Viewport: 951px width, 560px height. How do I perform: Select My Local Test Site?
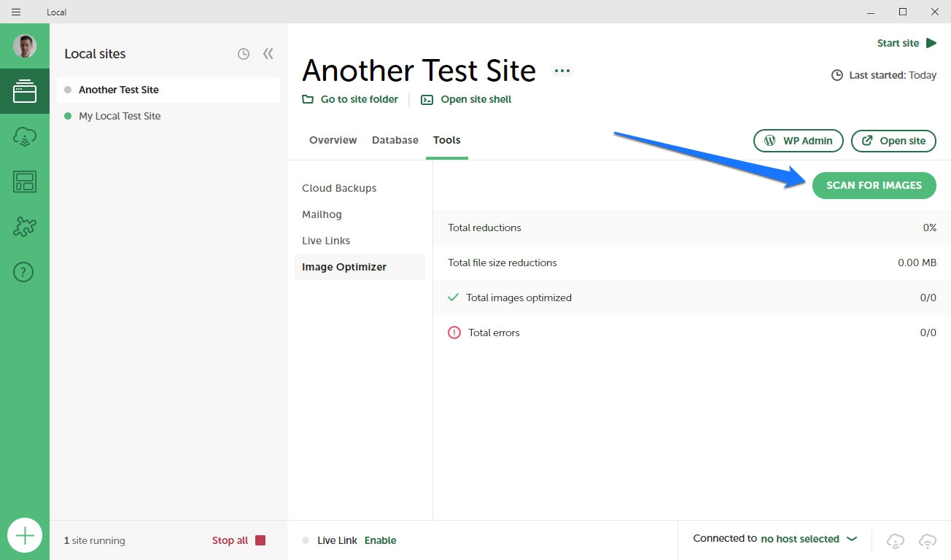168,116
